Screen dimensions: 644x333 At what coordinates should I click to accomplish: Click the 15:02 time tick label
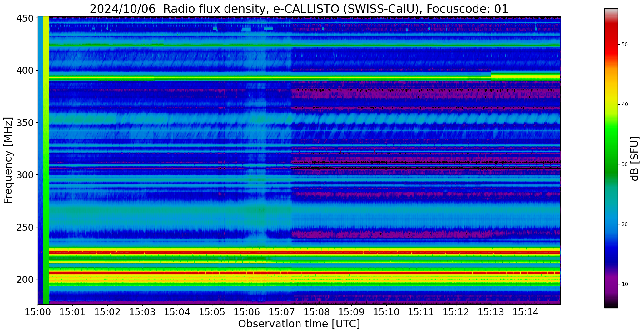(x=108, y=311)
